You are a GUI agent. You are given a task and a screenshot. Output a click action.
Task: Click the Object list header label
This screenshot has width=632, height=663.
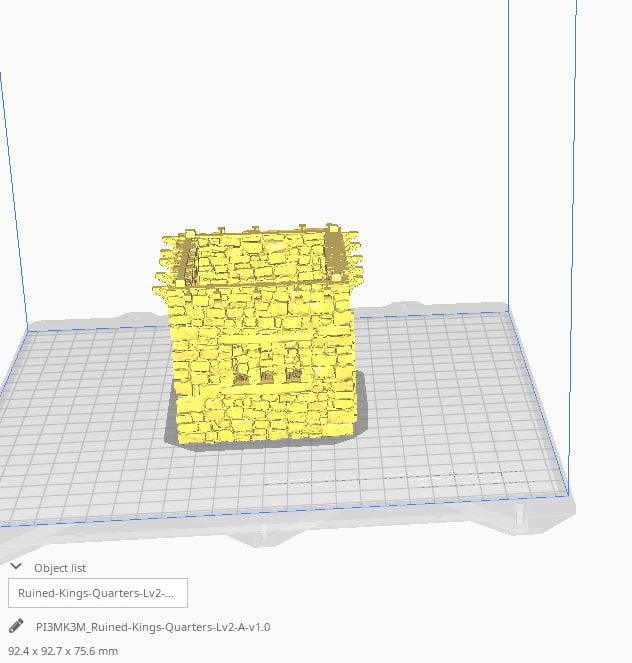click(60, 568)
